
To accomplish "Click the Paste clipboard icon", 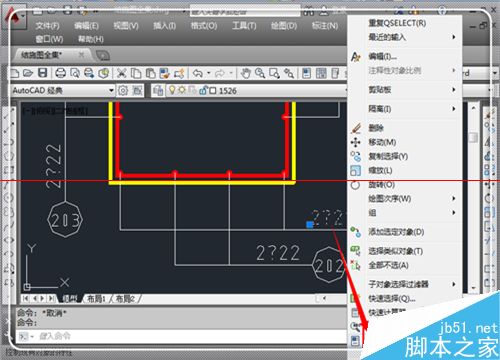I will point(150,73).
